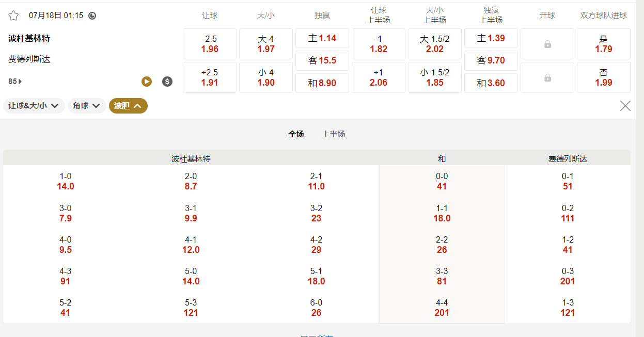Viewport: 644px width, 337px height.
Task: Click the clock icon beside the match time
Action: pyautogui.click(x=92, y=15)
